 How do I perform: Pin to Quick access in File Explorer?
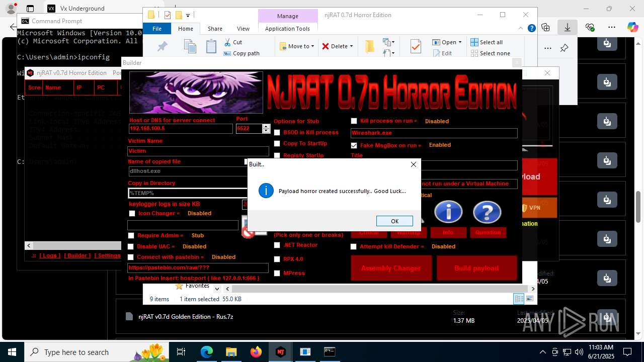click(x=162, y=47)
